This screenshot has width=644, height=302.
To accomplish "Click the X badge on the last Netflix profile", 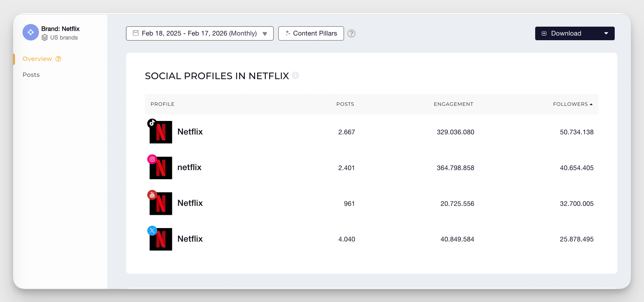I will pyautogui.click(x=152, y=231).
